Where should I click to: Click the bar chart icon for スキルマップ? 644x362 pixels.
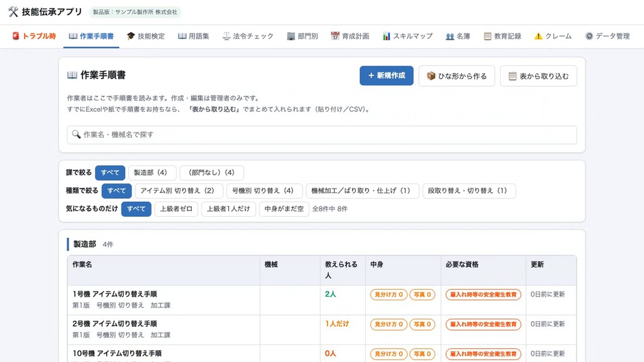click(387, 36)
